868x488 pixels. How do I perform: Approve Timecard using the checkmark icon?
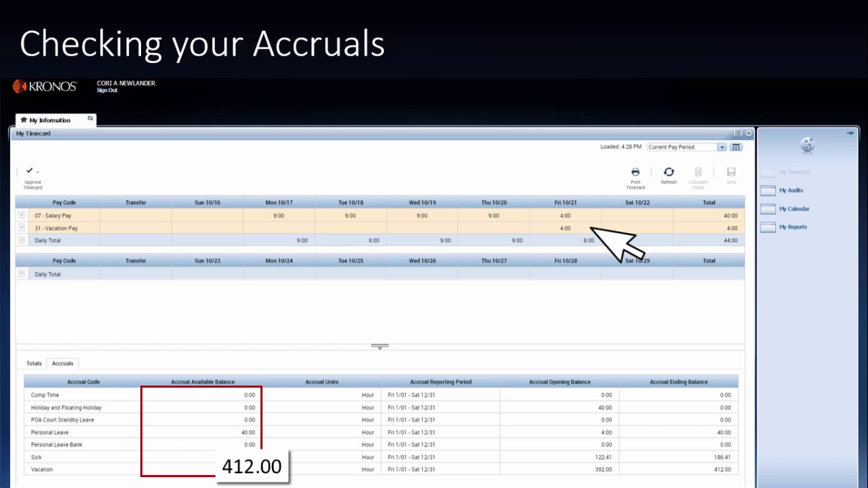coord(29,171)
